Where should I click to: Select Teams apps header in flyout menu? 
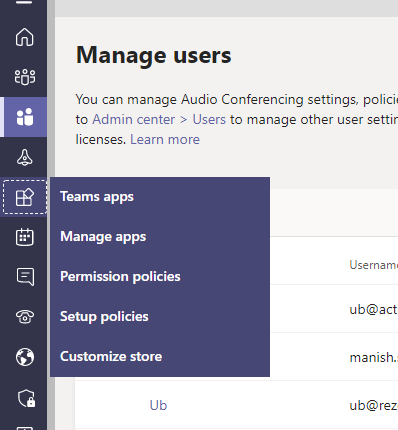coord(97,197)
